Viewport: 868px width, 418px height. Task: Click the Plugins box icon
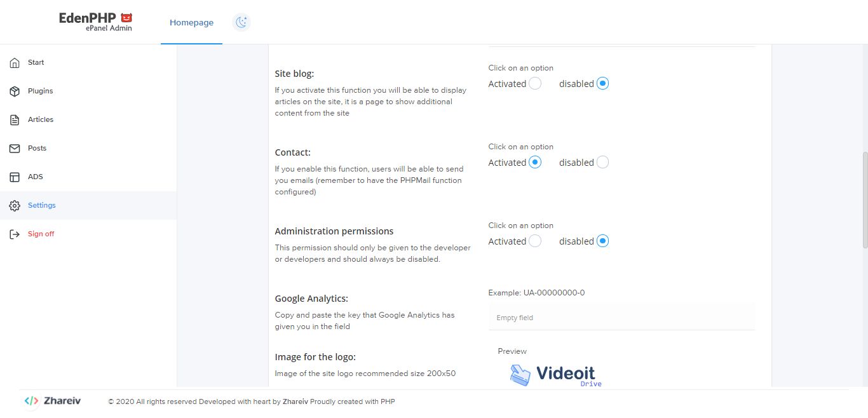point(15,91)
